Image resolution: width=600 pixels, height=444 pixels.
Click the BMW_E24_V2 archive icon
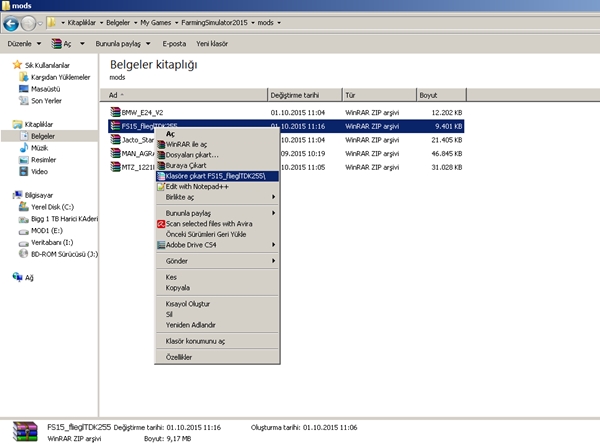pyautogui.click(x=114, y=113)
